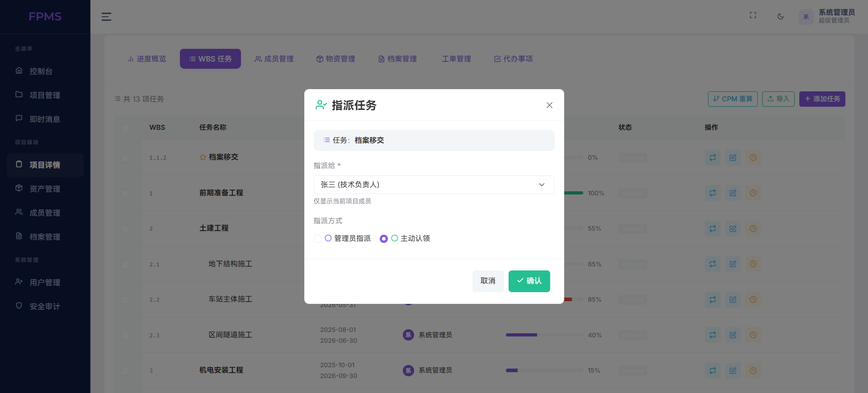Open the 系统管理员 user menu
The height and width of the screenshot is (393, 868).
click(x=826, y=16)
